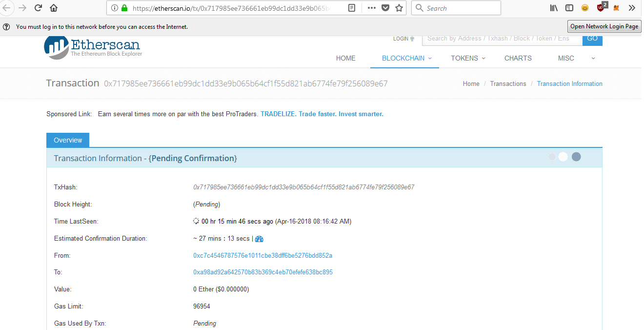Click the Transactions breadcrumb link
The width and height of the screenshot is (644, 330).
tap(508, 84)
